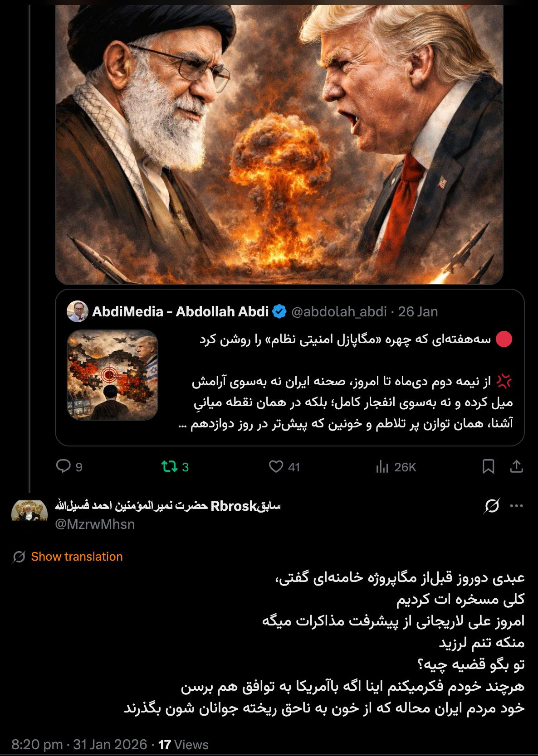The width and height of the screenshot is (538, 756).
Task: Toggle the green repost icon
Action: (x=170, y=466)
